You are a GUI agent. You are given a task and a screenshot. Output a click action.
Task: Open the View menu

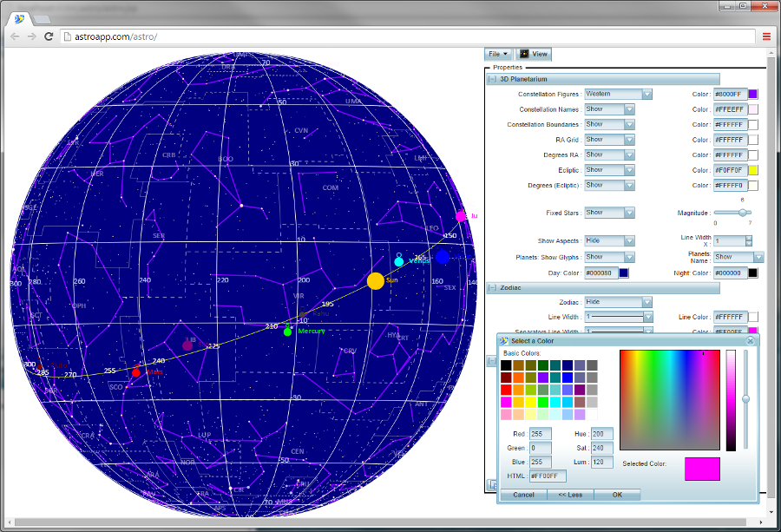click(534, 54)
